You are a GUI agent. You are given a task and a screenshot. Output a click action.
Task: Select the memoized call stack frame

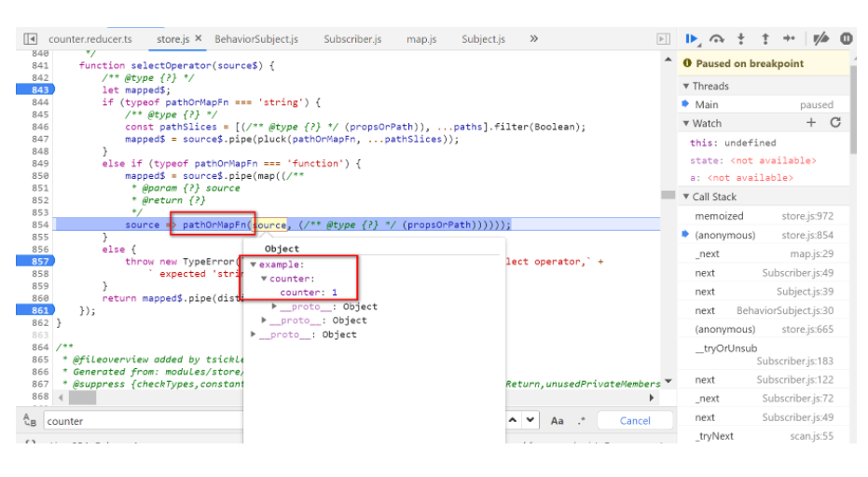click(x=719, y=216)
